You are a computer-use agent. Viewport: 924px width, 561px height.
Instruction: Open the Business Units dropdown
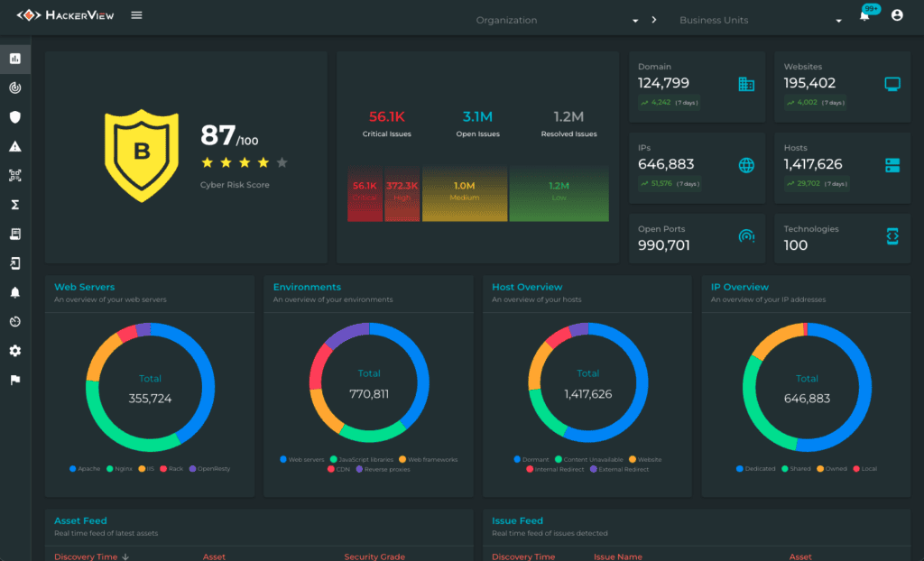[x=760, y=20]
